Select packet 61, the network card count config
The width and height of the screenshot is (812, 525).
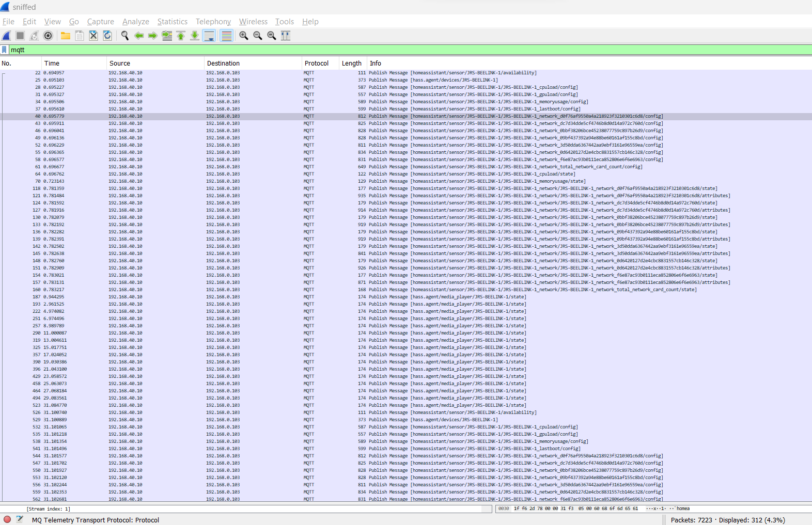point(406,167)
